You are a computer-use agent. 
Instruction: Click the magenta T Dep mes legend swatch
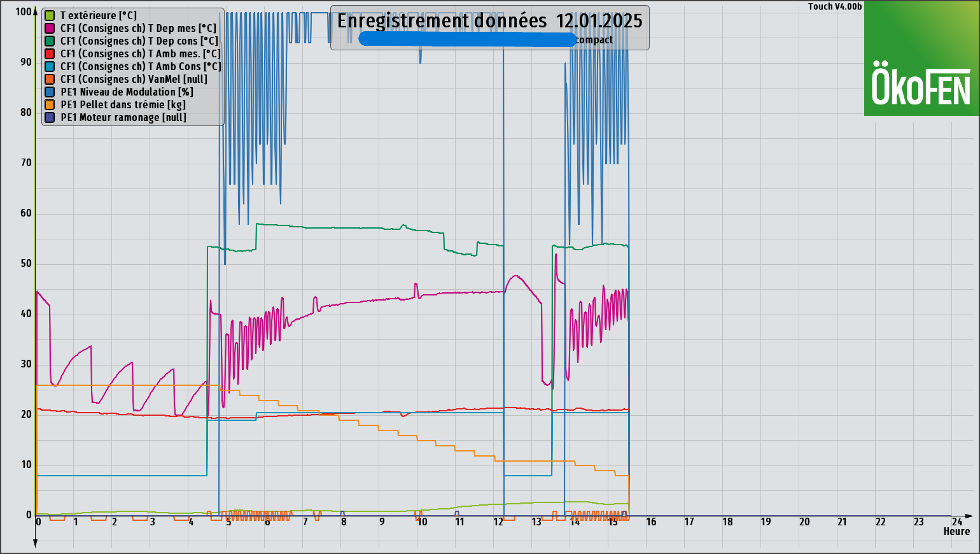point(50,28)
